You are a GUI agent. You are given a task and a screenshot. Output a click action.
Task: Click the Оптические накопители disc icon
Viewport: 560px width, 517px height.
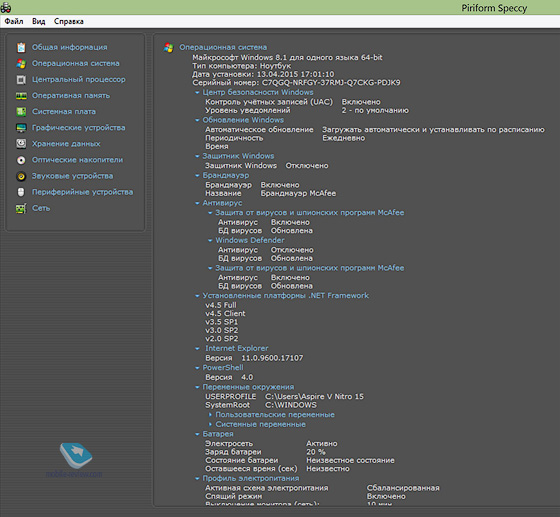click(x=21, y=160)
